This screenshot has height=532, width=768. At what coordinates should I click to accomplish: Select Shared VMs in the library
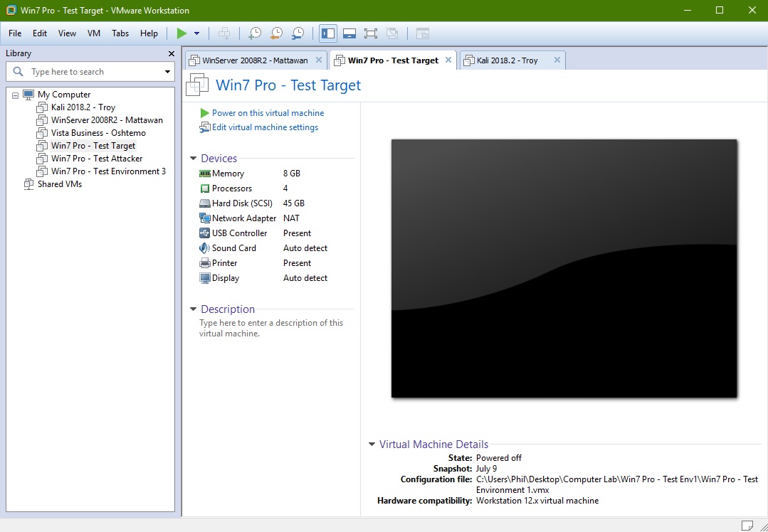tap(60, 184)
